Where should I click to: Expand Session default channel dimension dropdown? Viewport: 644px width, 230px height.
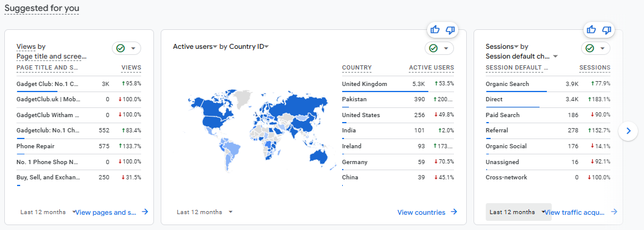[x=522, y=57]
